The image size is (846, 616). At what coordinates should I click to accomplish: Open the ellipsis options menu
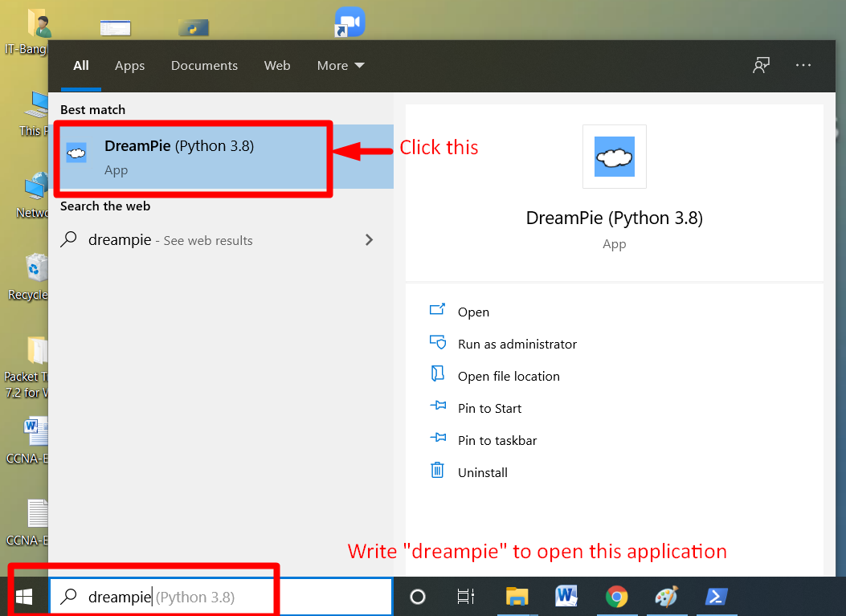803,65
